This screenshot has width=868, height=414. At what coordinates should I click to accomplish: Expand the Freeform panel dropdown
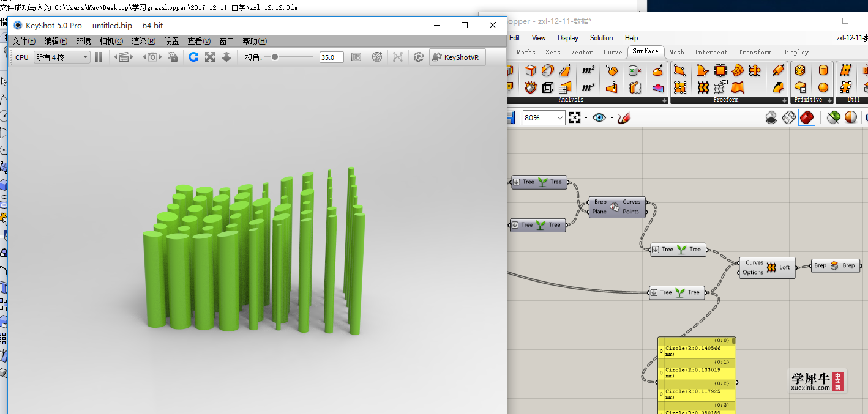click(x=784, y=100)
